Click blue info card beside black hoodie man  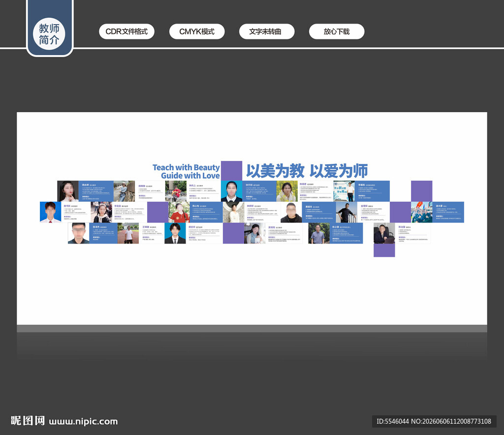coord(319,212)
